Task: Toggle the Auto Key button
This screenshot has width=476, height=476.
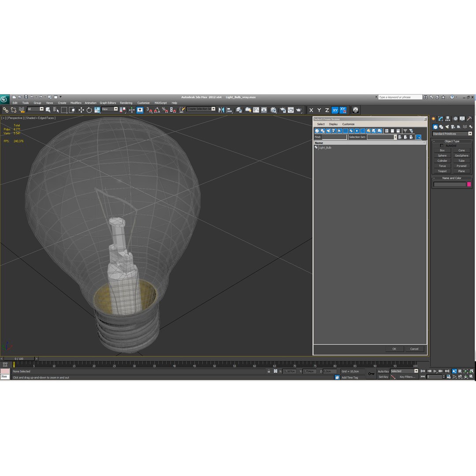Action: click(x=383, y=371)
